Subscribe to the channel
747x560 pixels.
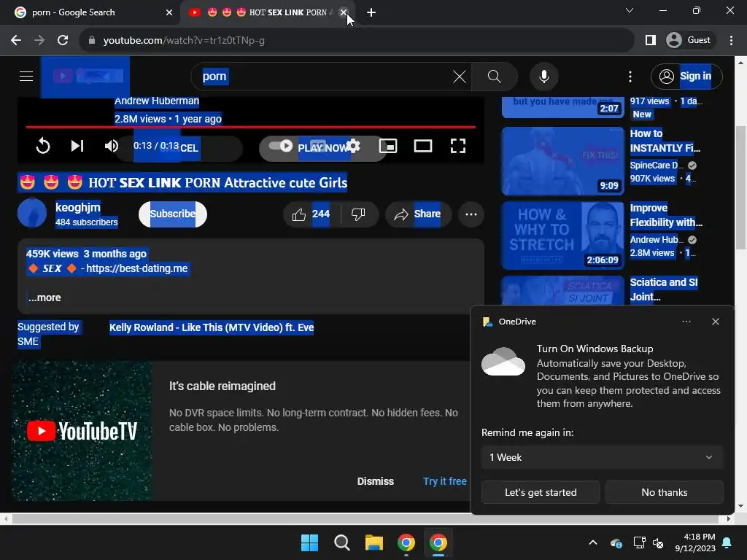172,214
